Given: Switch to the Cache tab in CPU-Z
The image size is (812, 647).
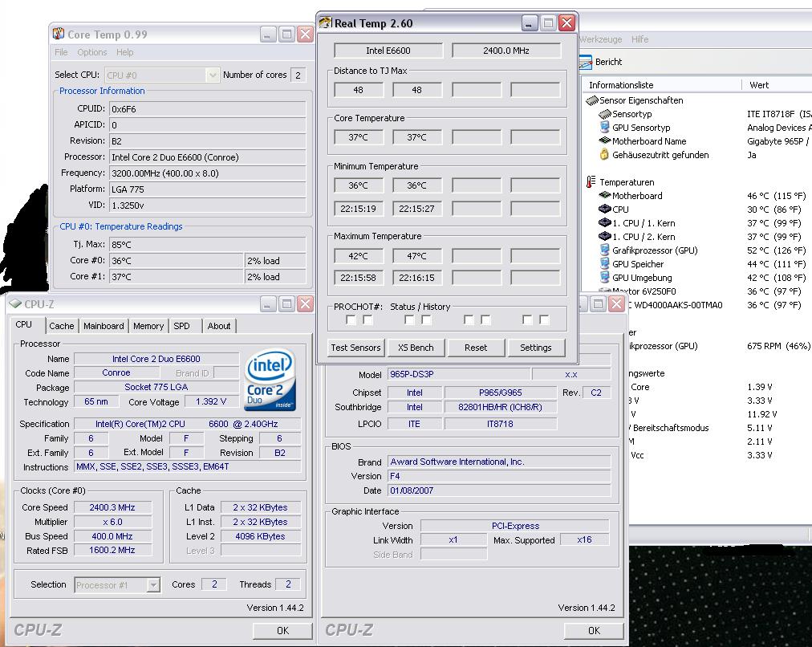Looking at the screenshot, I should pos(62,326).
